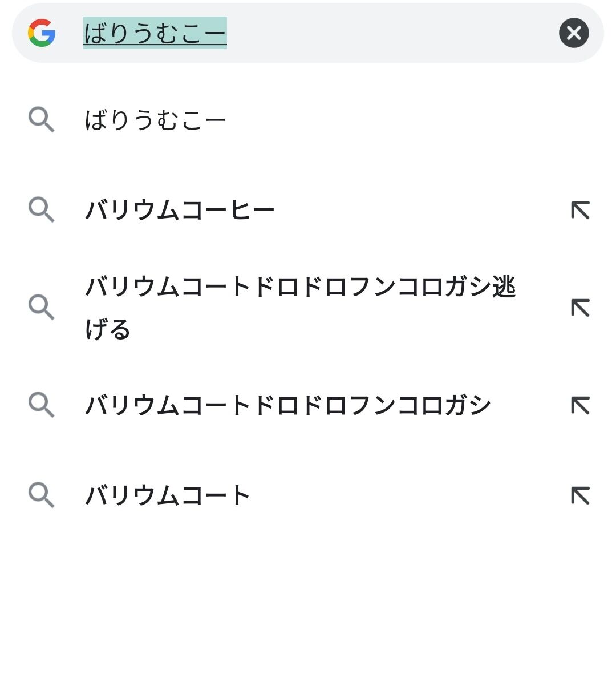Fill search with バリウムコート arrow icon

[x=580, y=496]
